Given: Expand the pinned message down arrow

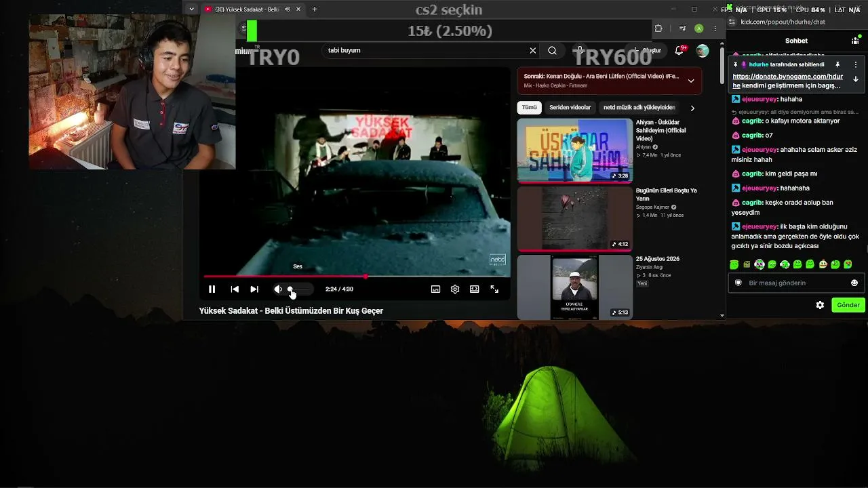Looking at the screenshot, I should pyautogui.click(x=856, y=79).
